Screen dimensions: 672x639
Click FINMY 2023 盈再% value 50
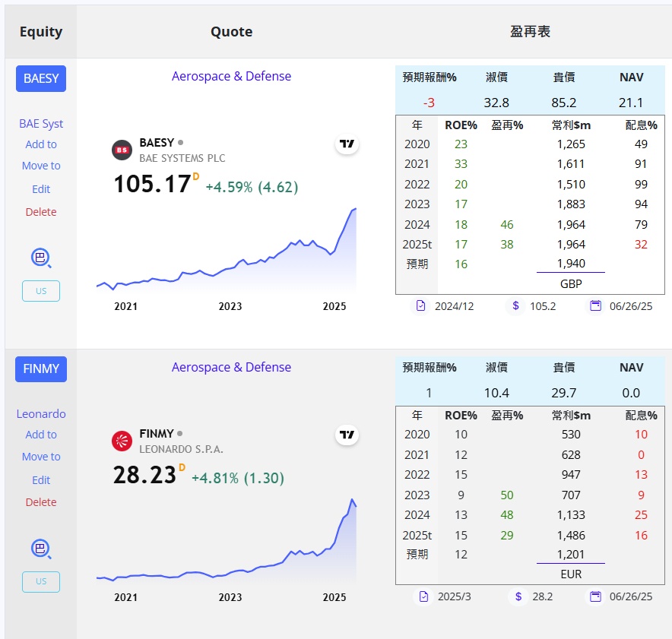(x=507, y=495)
